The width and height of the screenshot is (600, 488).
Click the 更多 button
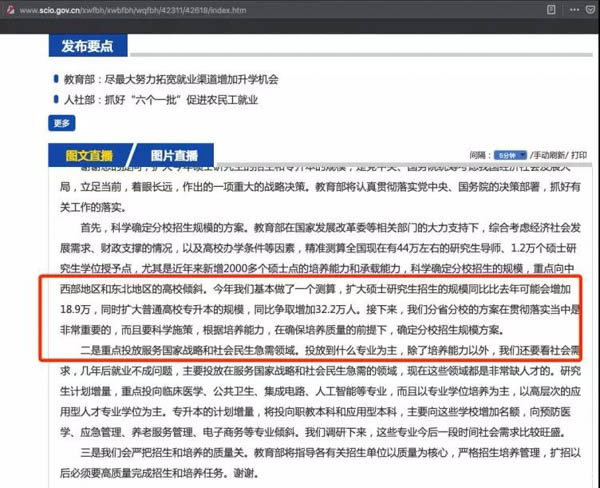click(62, 123)
